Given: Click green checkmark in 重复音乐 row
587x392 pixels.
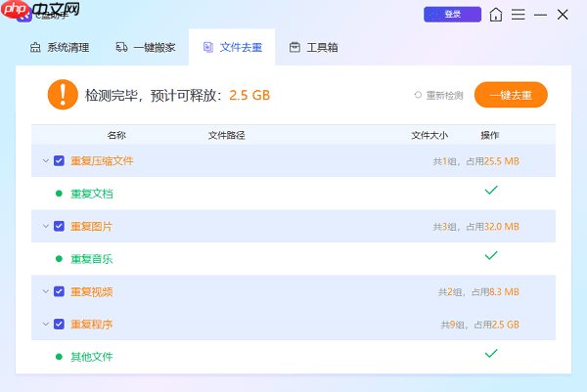Looking at the screenshot, I should [x=491, y=255].
